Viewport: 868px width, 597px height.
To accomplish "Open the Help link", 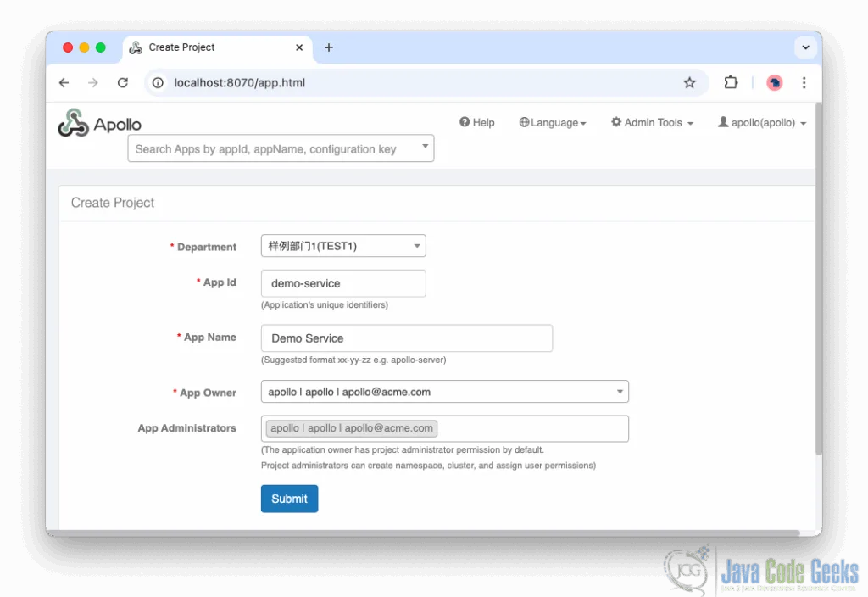I will coord(476,122).
